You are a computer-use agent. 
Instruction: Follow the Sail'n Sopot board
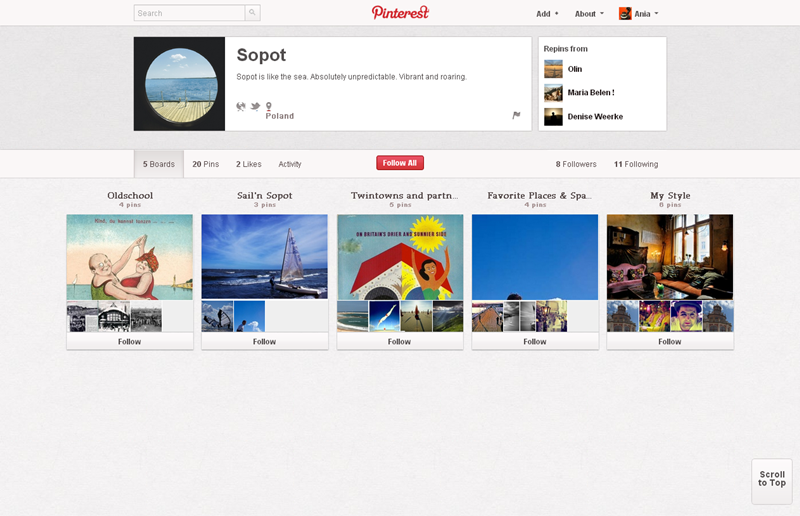(x=264, y=341)
